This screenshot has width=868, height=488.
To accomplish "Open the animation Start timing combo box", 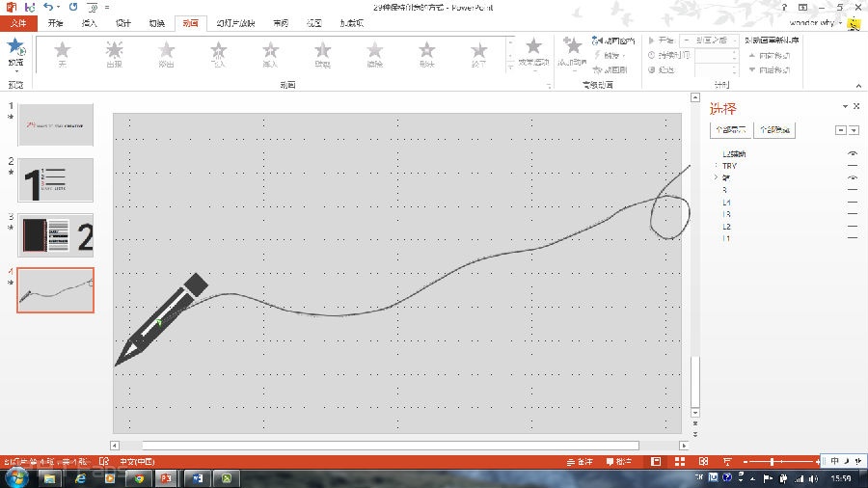I will pos(709,41).
